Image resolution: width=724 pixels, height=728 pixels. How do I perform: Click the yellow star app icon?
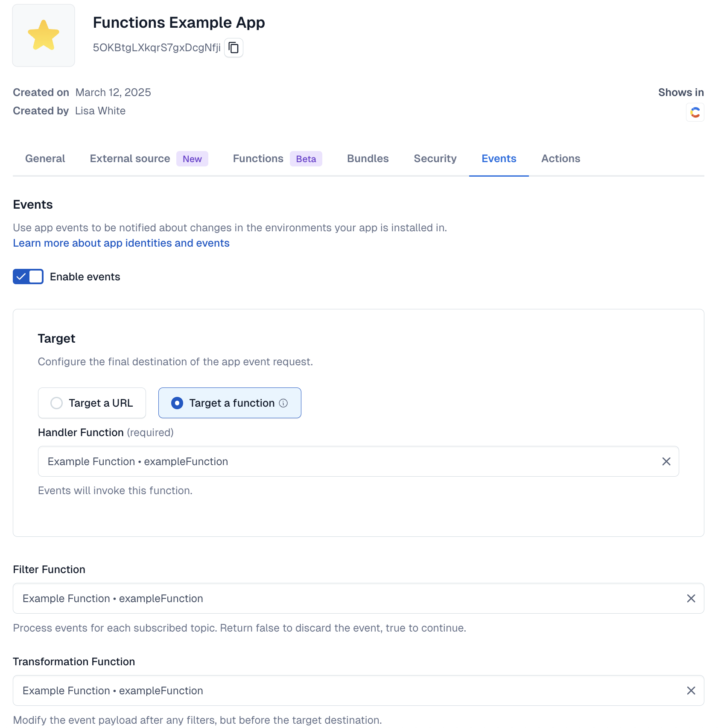(44, 35)
